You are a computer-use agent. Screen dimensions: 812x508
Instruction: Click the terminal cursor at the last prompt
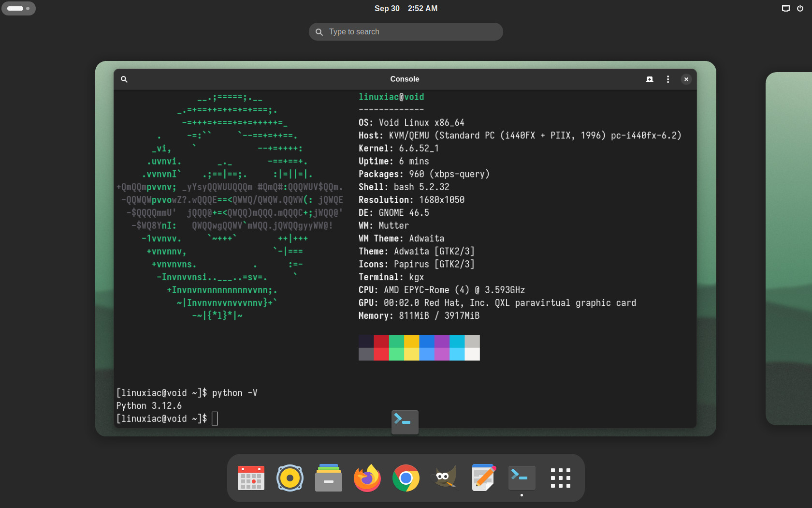215,418
